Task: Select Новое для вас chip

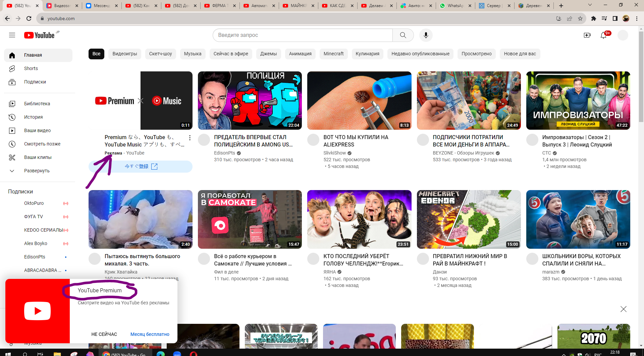Action: [x=520, y=54]
